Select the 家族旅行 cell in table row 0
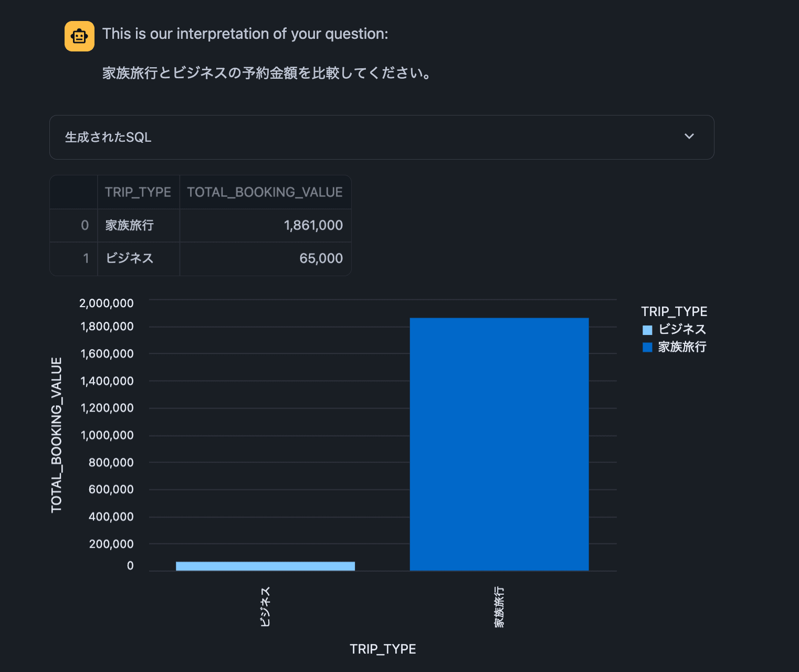799x672 pixels. pyautogui.click(x=138, y=225)
